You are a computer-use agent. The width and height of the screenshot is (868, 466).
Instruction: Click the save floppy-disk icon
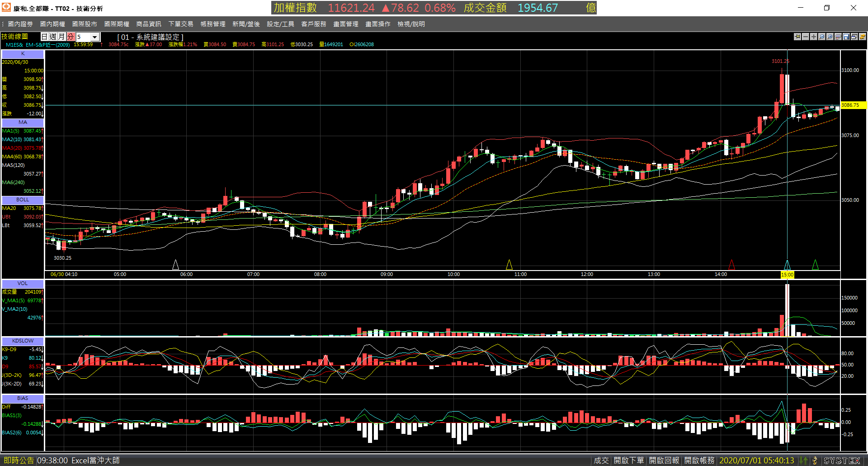(x=846, y=37)
